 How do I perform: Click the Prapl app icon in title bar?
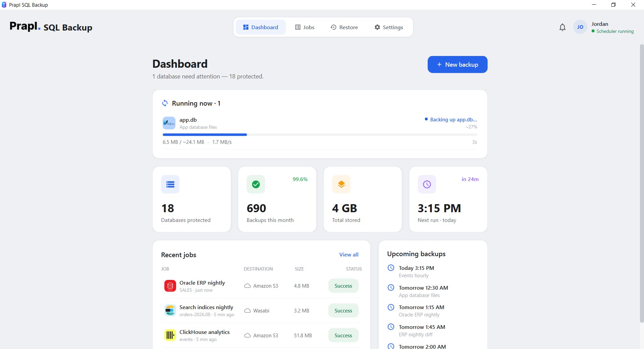coord(4,5)
